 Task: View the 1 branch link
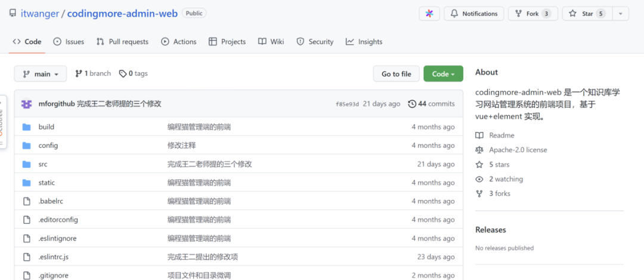93,73
